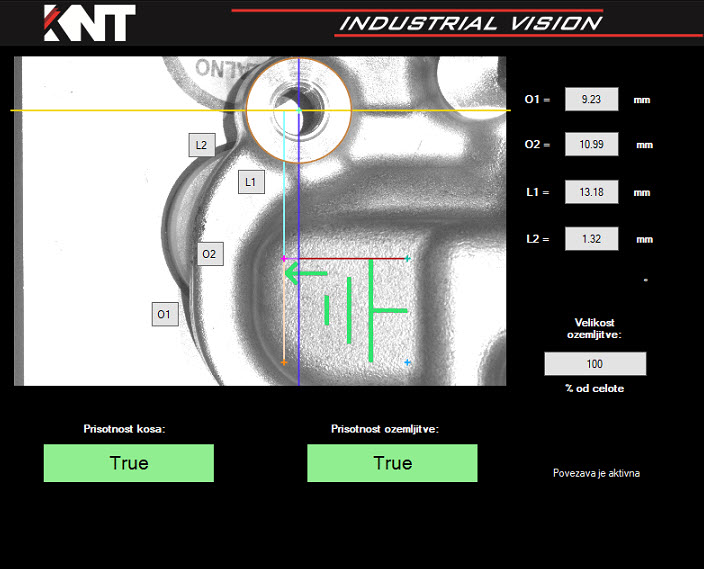The width and height of the screenshot is (704, 569).
Task: Click the Prisotnost ozemljitve True indicator
Action: pyautogui.click(x=392, y=463)
